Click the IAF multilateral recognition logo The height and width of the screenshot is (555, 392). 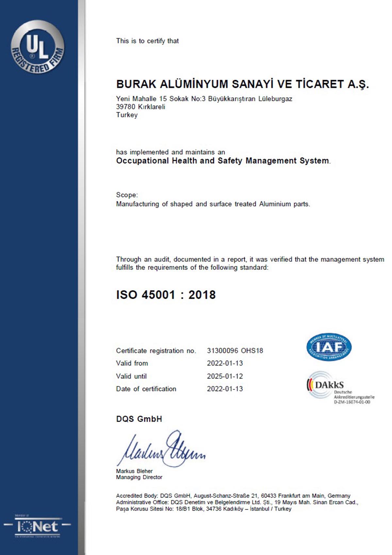[x=329, y=347]
